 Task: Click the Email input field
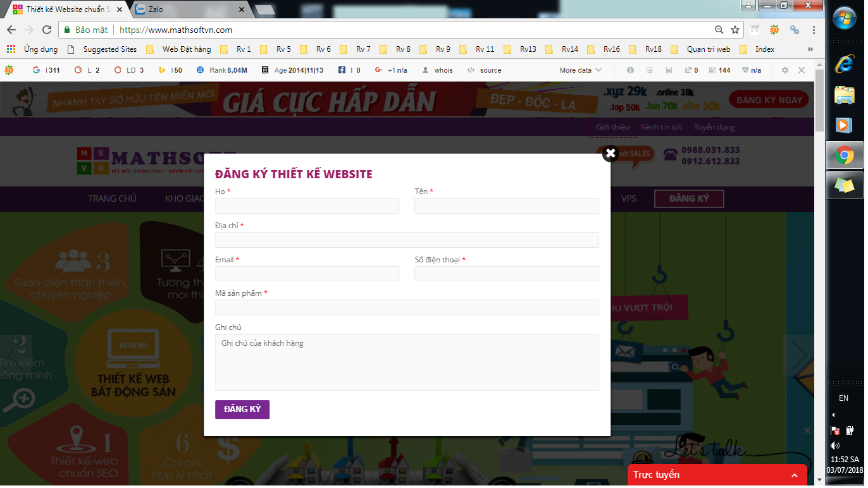click(307, 274)
